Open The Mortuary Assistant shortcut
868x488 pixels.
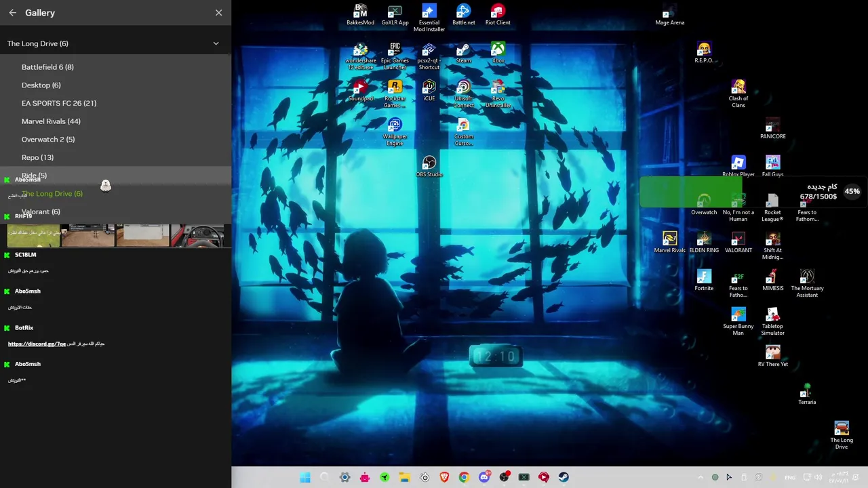pos(807,284)
